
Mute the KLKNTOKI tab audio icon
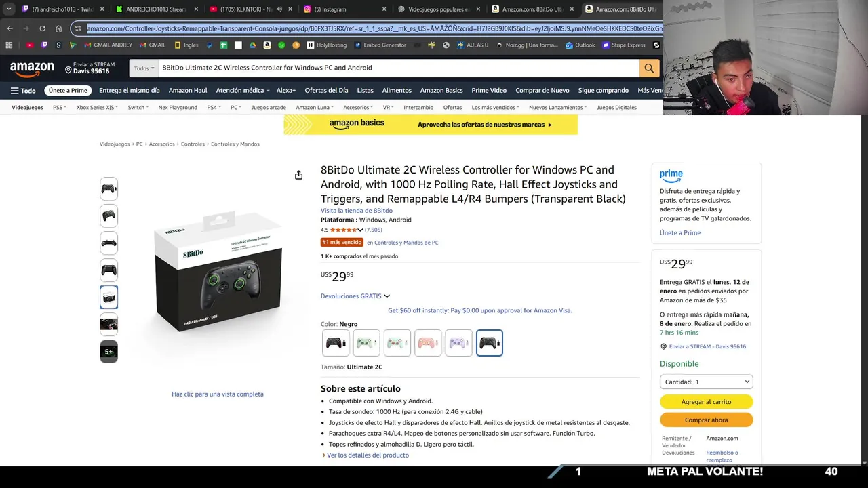[279, 9]
